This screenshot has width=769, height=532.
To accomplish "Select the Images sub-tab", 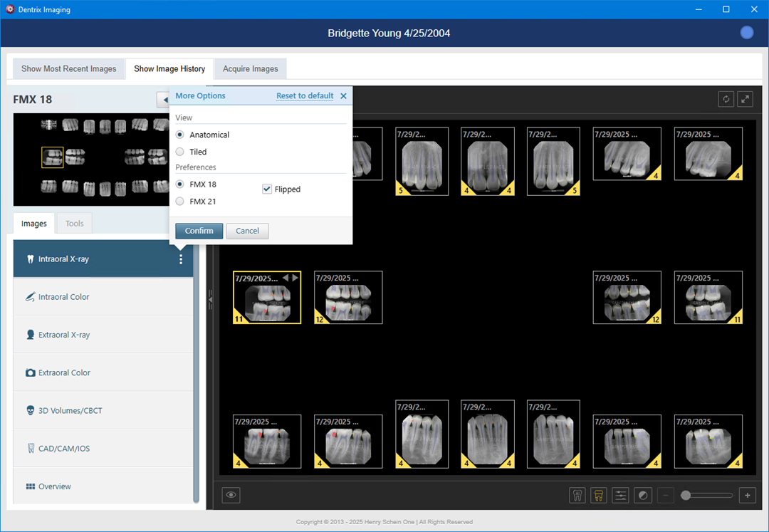I will 34,224.
